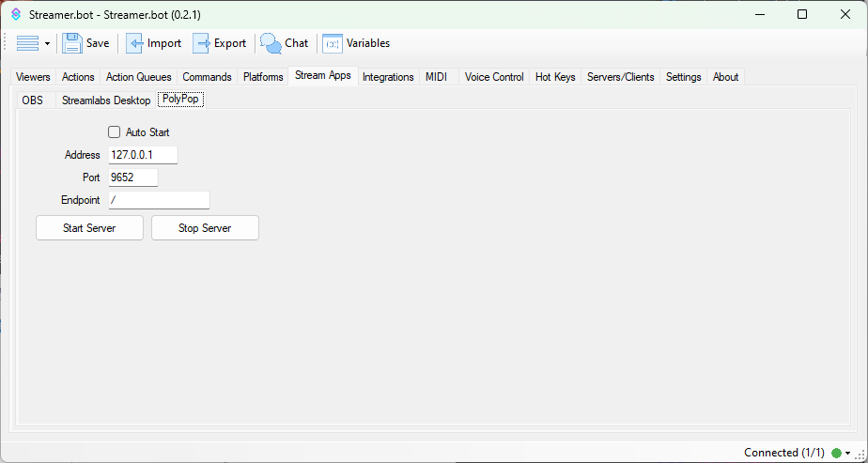Click the Import arrow icon
Image resolution: width=868 pixels, height=463 pixels.
(x=134, y=43)
